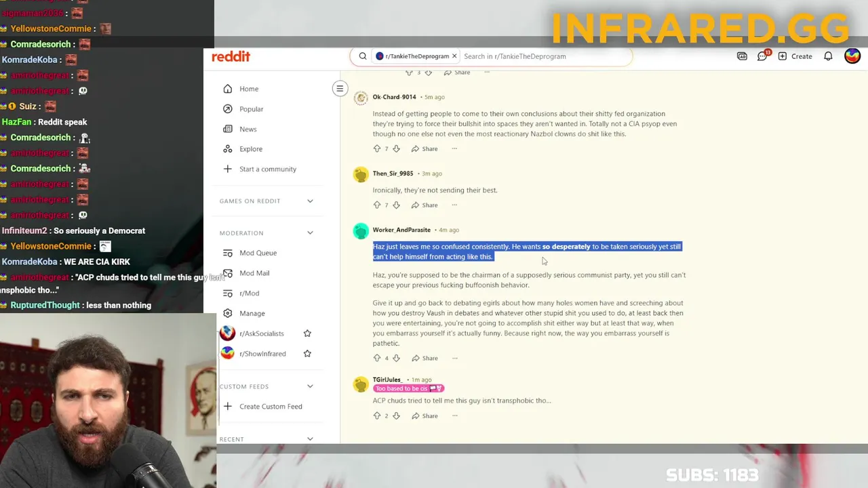The image size is (868, 488).
Task: Open the notifications bell
Action: click(828, 56)
